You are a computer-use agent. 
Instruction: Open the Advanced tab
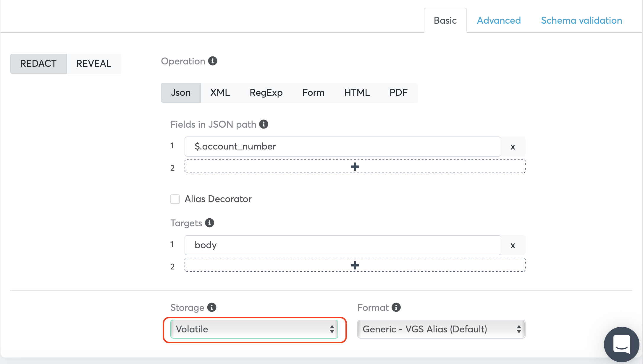[499, 20]
